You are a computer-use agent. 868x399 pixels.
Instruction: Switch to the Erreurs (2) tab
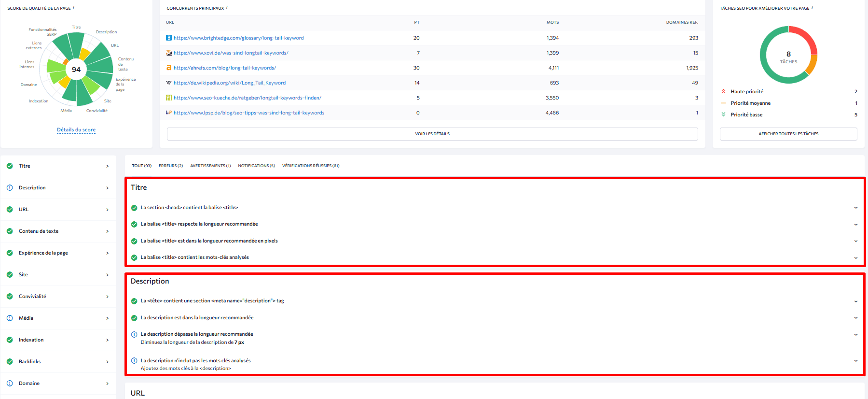click(x=171, y=166)
